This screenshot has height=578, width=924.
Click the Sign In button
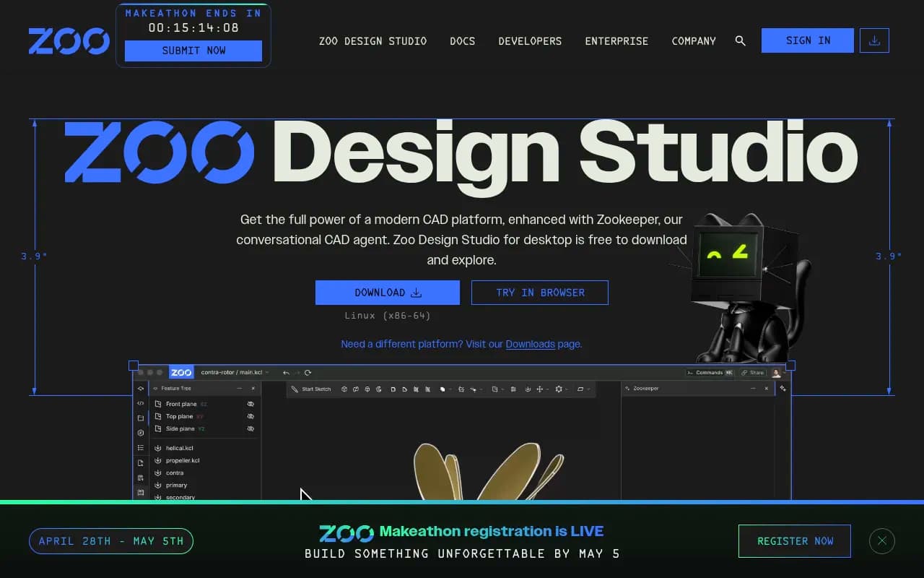pos(808,40)
